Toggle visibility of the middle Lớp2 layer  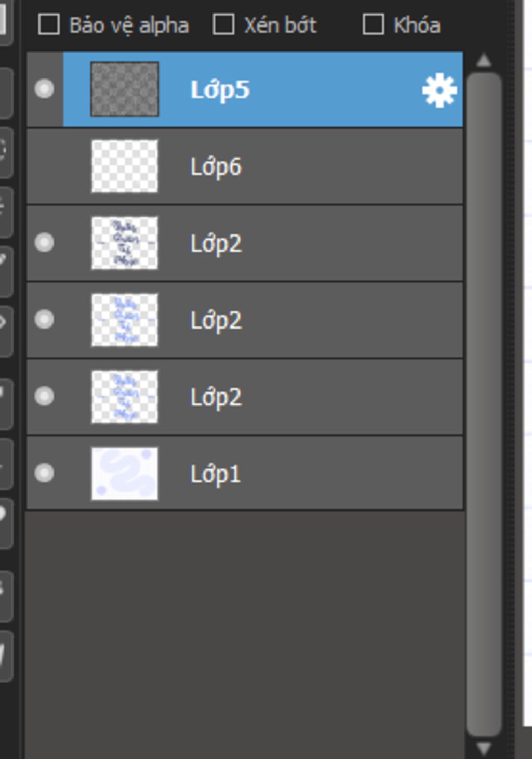coord(44,319)
